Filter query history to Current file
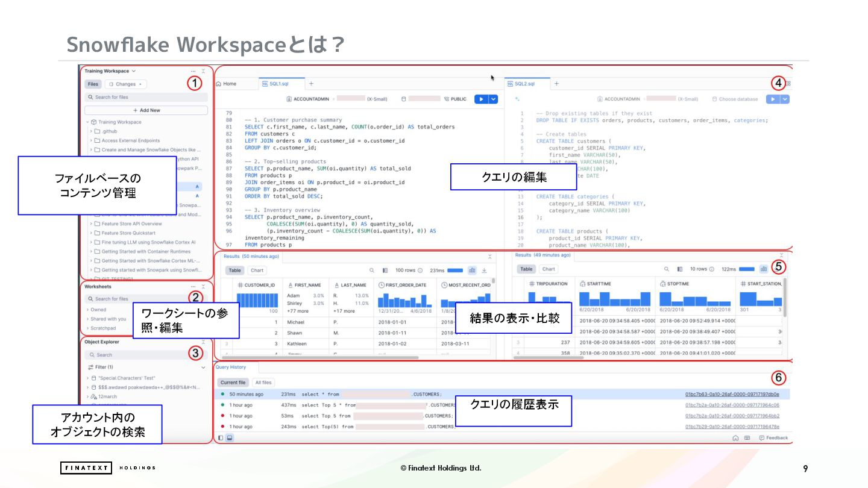 233,383
